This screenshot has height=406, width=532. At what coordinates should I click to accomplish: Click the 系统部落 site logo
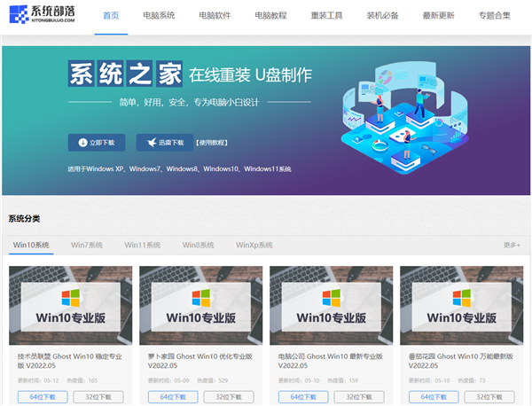coord(42,14)
